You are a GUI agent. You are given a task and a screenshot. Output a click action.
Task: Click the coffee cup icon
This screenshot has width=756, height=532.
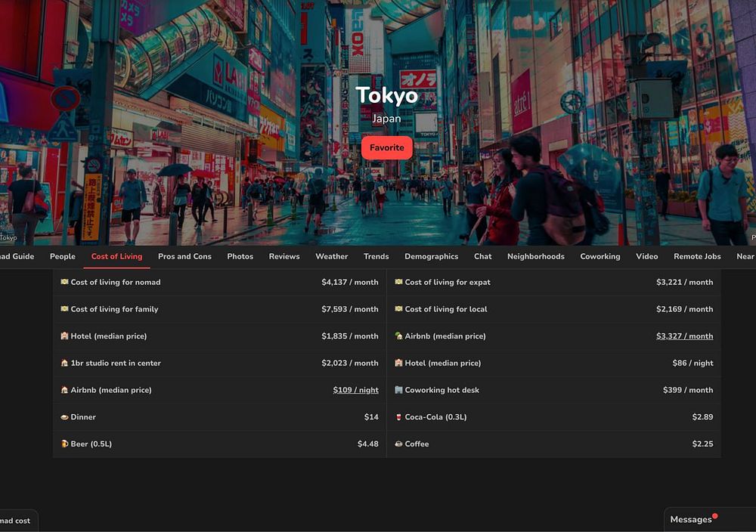(x=398, y=444)
